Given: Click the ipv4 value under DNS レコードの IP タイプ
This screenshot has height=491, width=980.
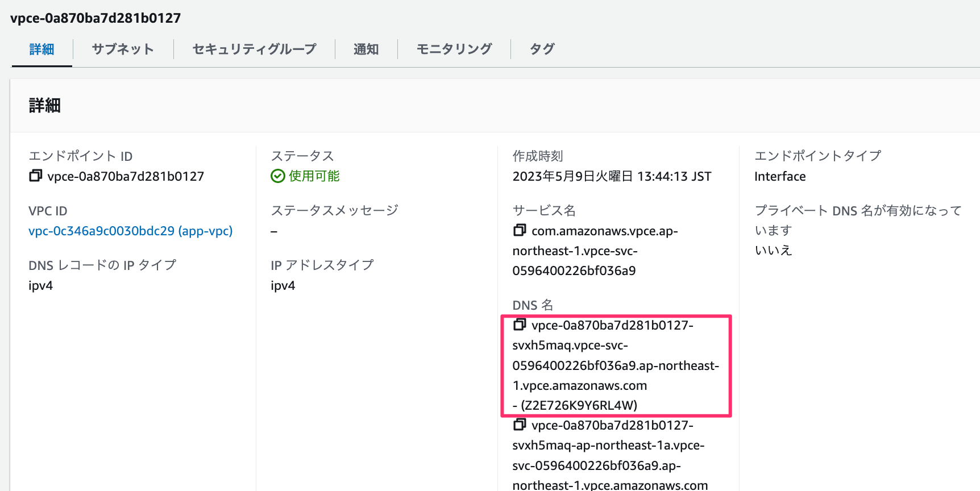Looking at the screenshot, I should (x=41, y=285).
